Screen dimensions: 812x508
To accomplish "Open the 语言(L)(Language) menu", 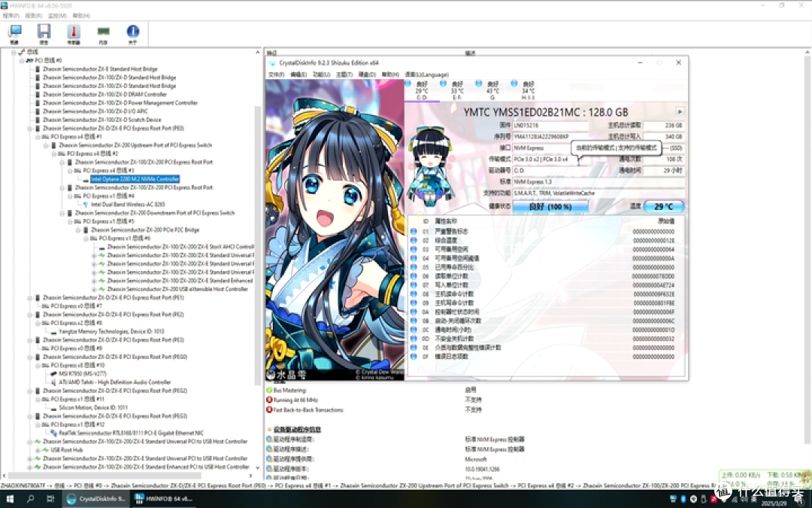I will coord(427,74).
